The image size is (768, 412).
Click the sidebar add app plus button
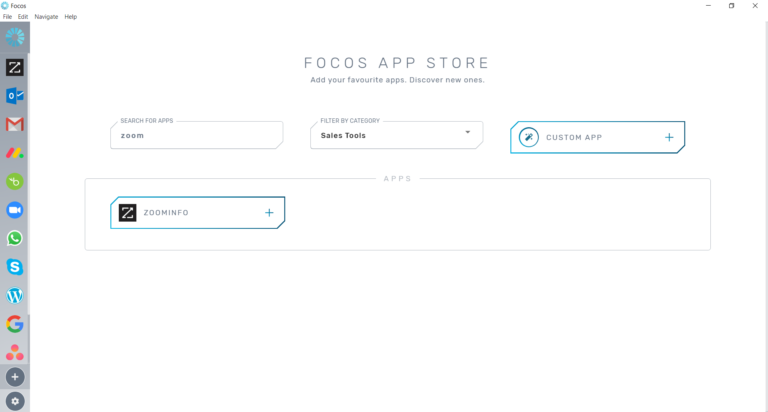(x=14, y=377)
